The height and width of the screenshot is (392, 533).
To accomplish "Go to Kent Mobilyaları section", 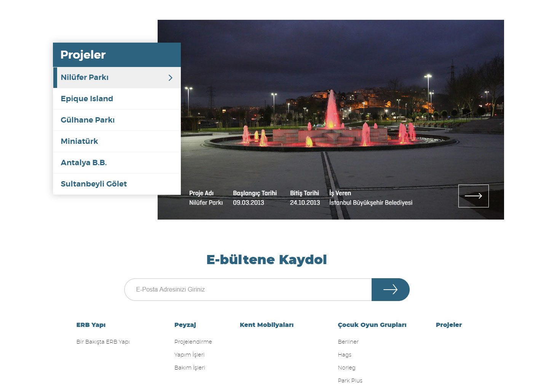I will point(266,325).
